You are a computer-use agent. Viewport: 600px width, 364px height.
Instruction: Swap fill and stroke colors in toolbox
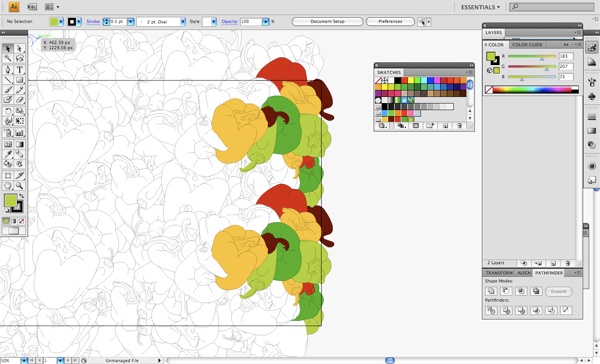coord(22,196)
